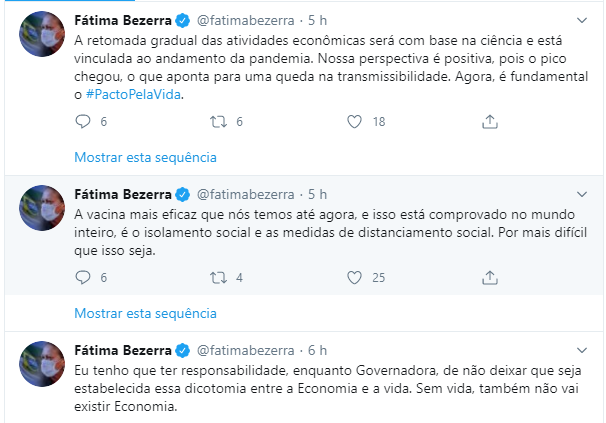The height and width of the screenshot is (423, 606).
Task: Click the @fatimabezerra handle on third tweet
Action: 246,350
